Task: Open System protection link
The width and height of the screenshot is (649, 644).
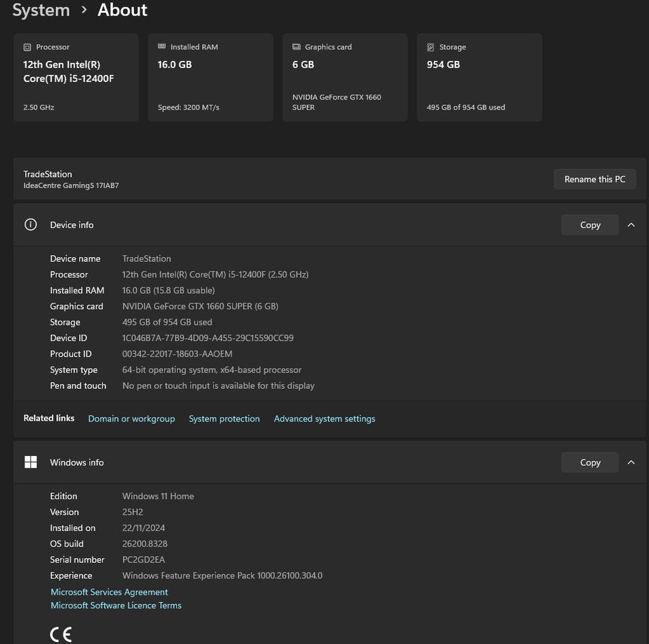Action: 224,419
